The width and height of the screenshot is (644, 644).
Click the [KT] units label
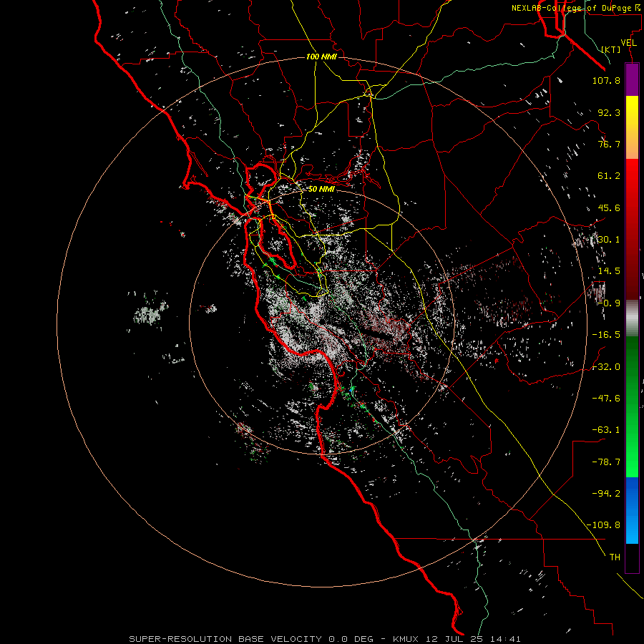point(611,49)
